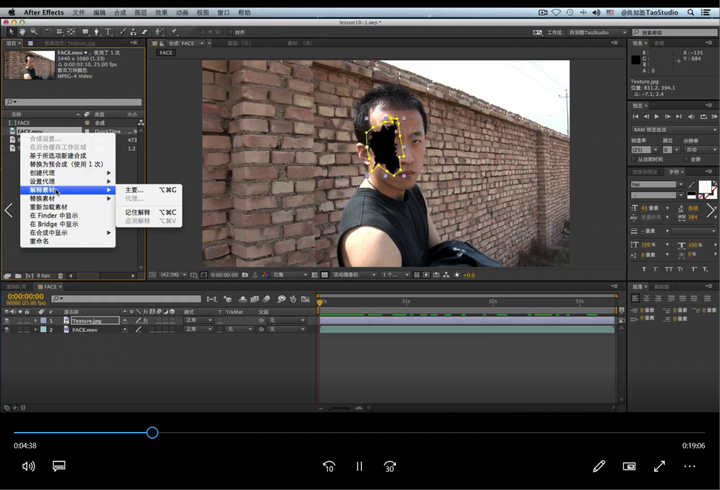This screenshot has width=720, height=490.
Task: Open the composition mini-flowchart icon in timeline
Action: pyautogui.click(x=212, y=299)
